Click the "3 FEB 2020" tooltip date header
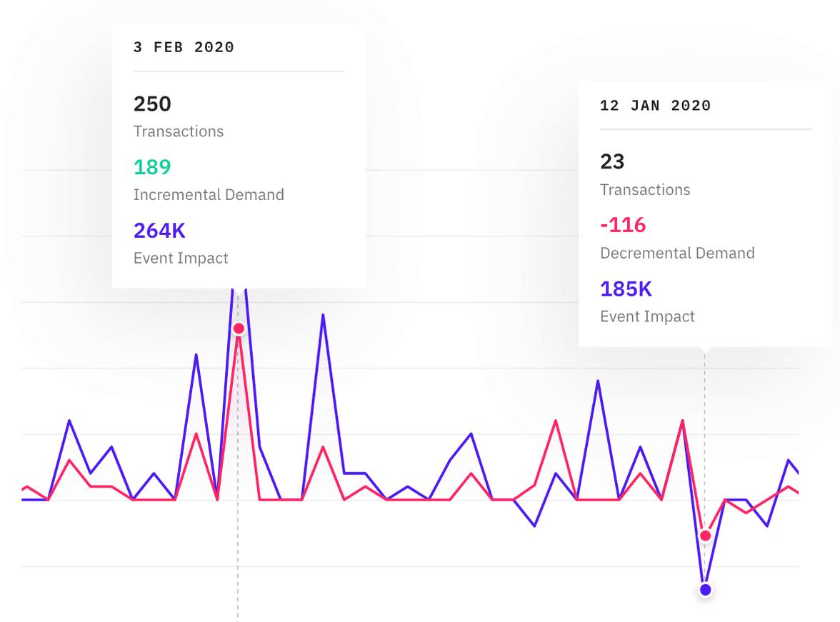Viewport: 840px width, 622px height. pos(184,48)
